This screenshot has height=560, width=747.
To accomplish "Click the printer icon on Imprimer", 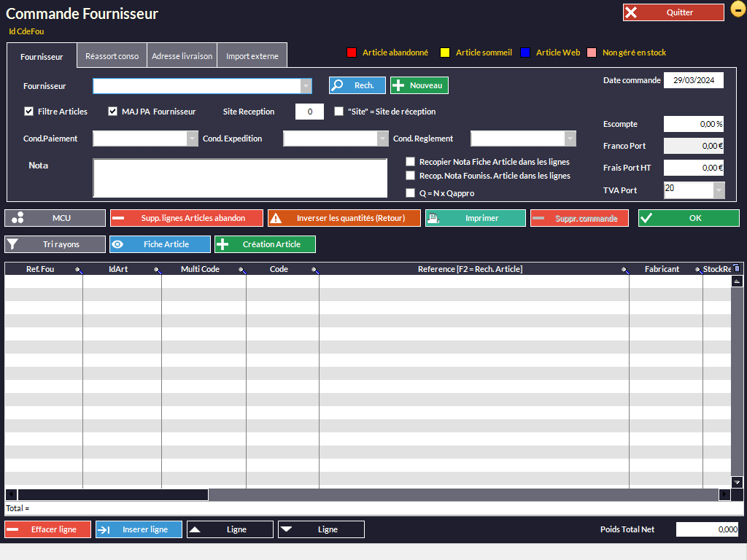I will click(x=433, y=218).
